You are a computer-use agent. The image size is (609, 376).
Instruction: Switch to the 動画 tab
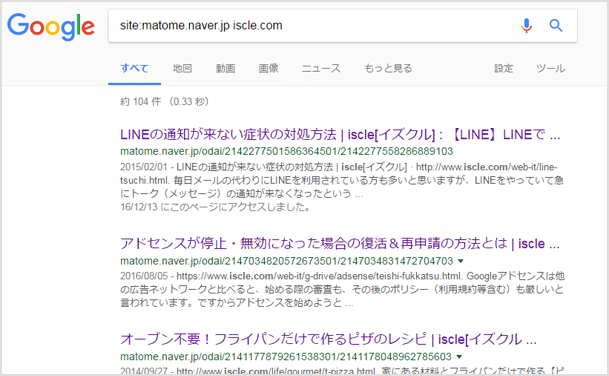225,68
